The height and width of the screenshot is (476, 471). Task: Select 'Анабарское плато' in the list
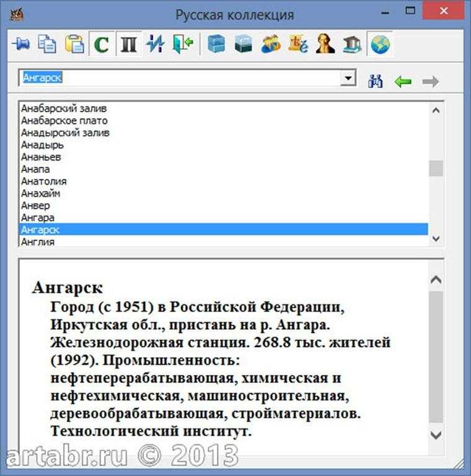[x=224, y=120]
